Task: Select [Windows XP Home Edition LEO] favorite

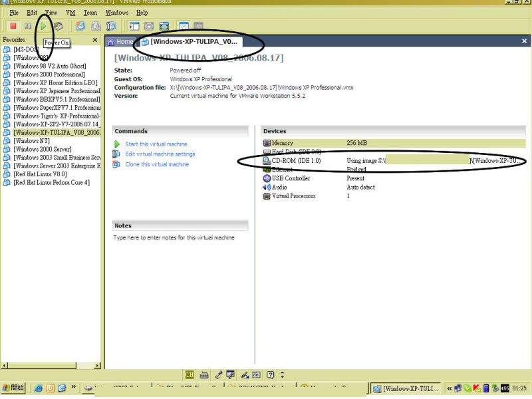Action: (x=55, y=82)
